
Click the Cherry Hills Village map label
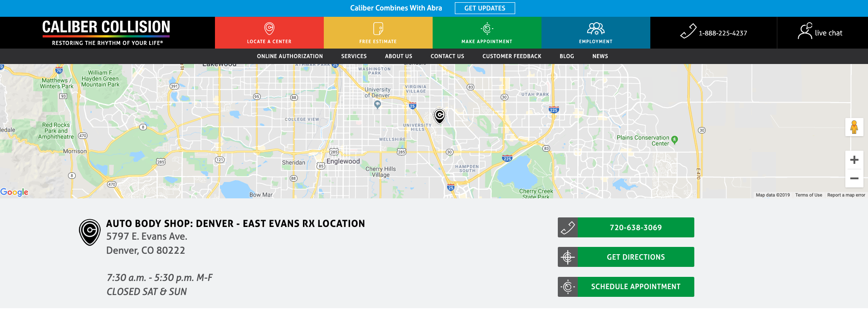point(380,172)
